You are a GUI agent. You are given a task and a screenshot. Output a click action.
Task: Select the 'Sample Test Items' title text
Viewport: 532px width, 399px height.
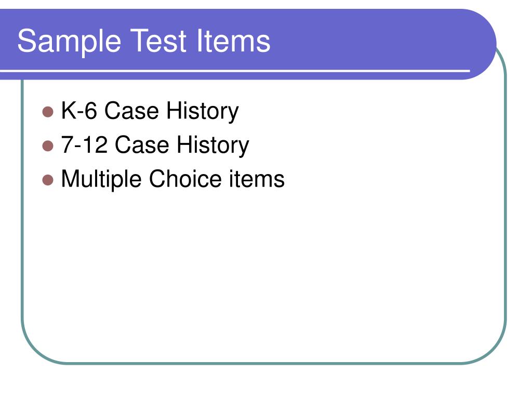pos(143,42)
